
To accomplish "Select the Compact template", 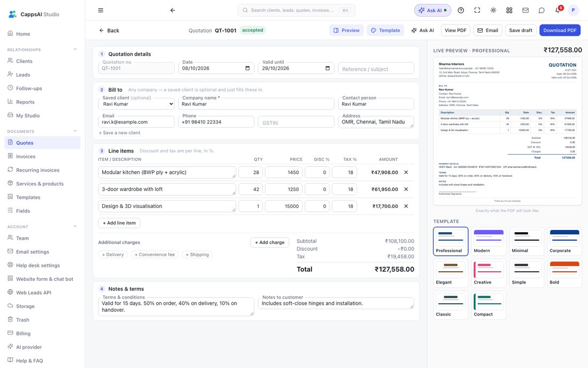I will click(x=489, y=305).
